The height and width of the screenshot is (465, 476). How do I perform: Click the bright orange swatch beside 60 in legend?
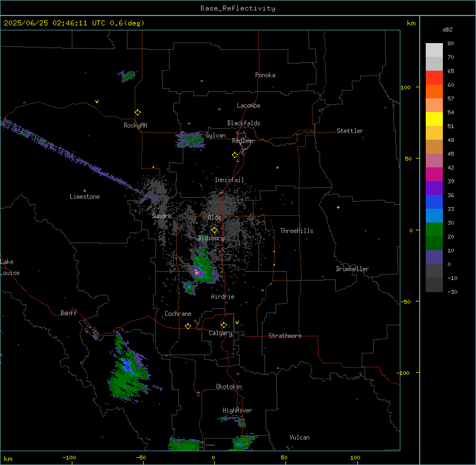pyautogui.click(x=434, y=91)
